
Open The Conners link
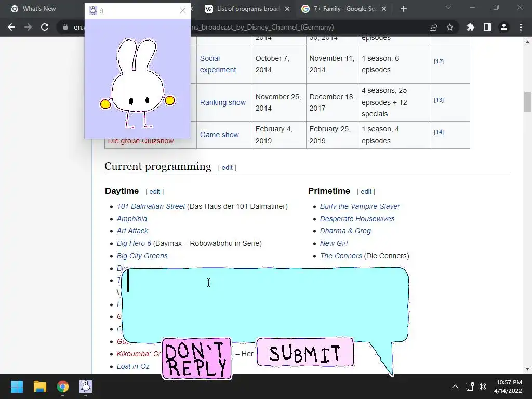[x=341, y=256]
